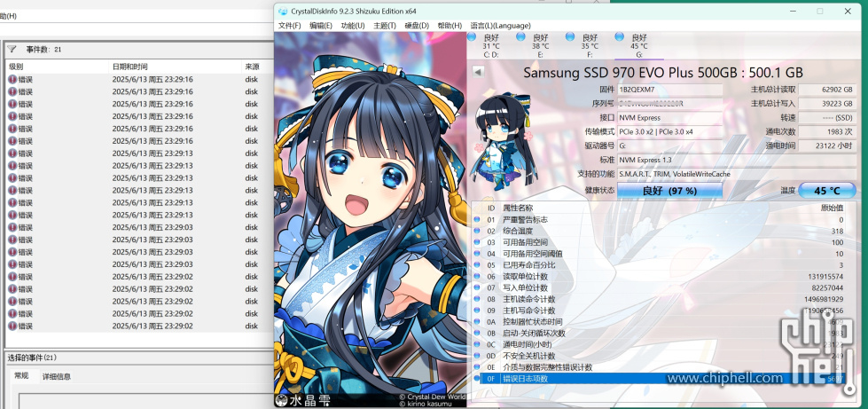
Task: Click the standard field NVM Express 1.3
Action: tap(736, 161)
